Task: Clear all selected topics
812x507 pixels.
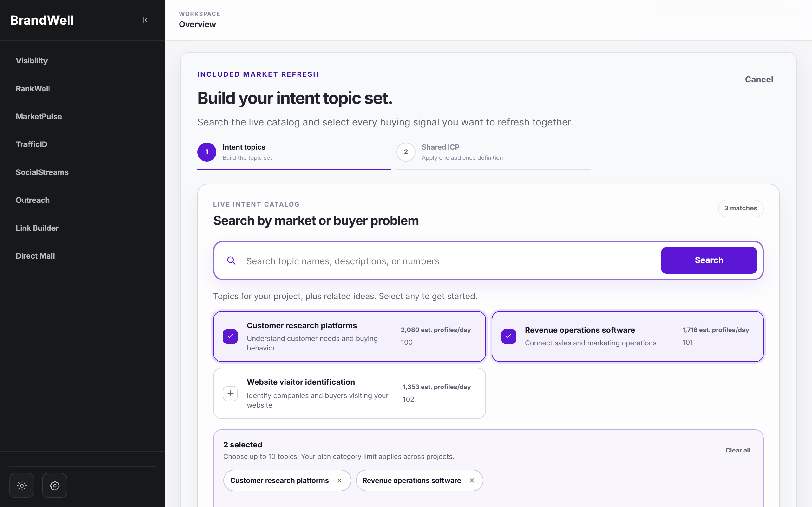Action: point(737,450)
